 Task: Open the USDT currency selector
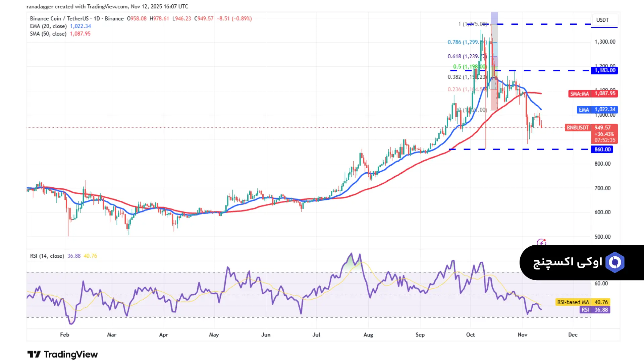pos(602,20)
